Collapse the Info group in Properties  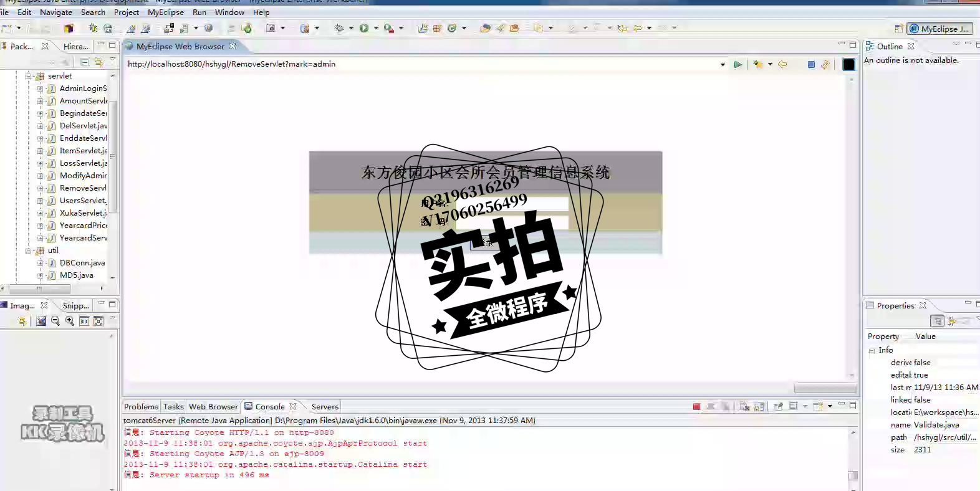click(x=872, y=351)
